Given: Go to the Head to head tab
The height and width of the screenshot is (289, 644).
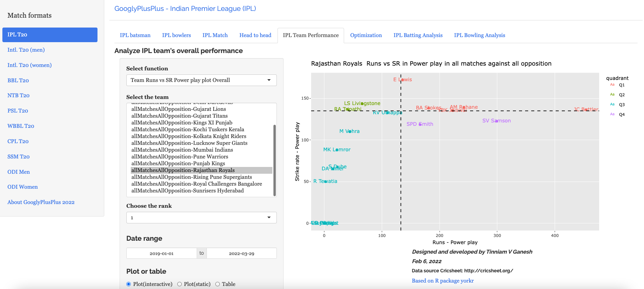Looking at the screenshot, I should [255, 35].
